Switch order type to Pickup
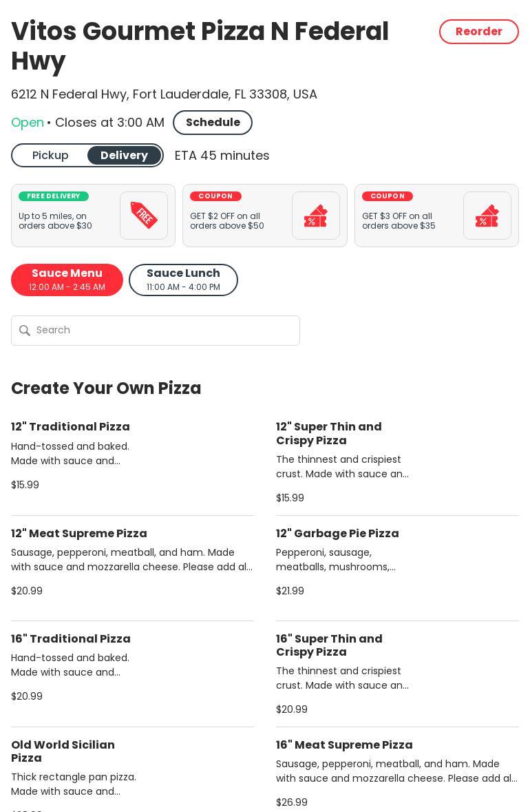Viewport: 530px width, 812px height. point(50,156)
